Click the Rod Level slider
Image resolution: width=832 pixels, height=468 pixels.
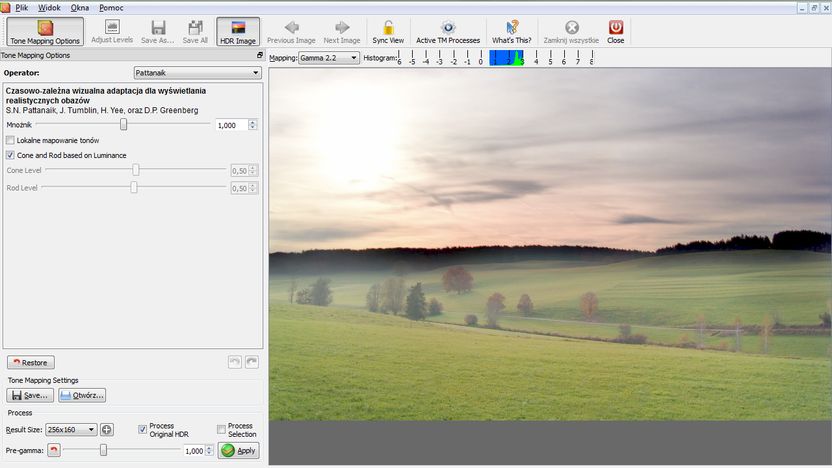pyautogui.click(x=134, y=187)
